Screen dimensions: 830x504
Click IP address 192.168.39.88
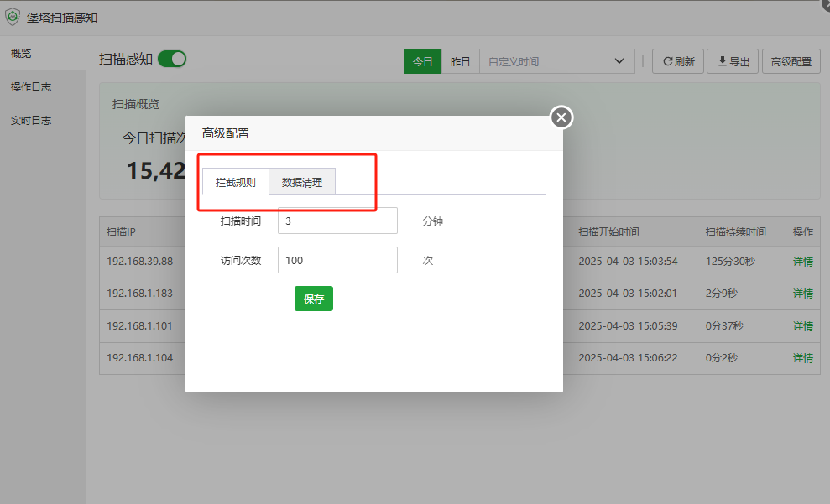140,262
